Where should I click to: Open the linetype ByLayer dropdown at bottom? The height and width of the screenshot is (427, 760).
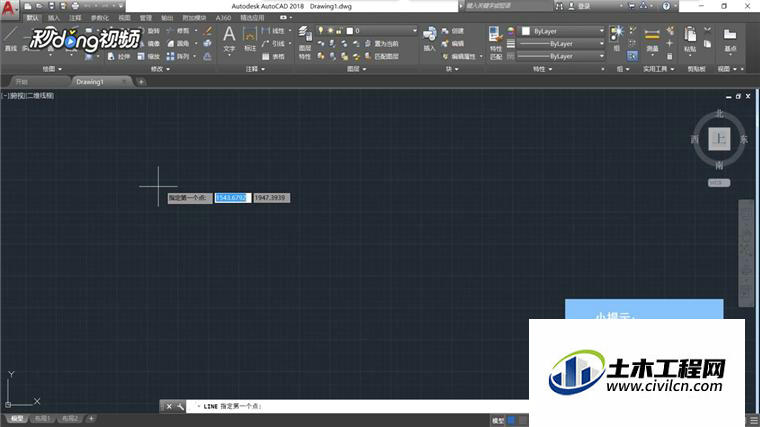click(x=562, y=56)
